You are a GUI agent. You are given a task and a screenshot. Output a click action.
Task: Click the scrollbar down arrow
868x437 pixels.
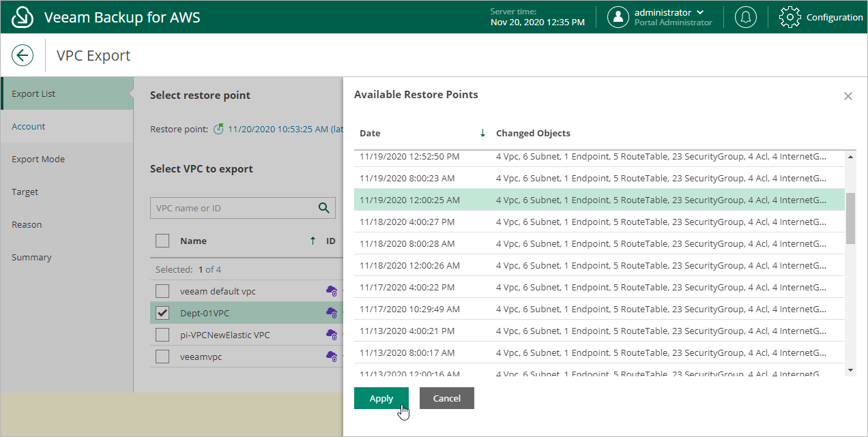pyautogui.click(x=850, y=370)
